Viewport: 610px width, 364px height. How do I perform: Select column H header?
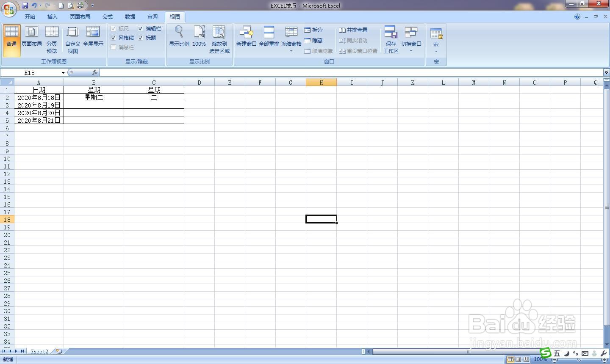pos(321,83)
